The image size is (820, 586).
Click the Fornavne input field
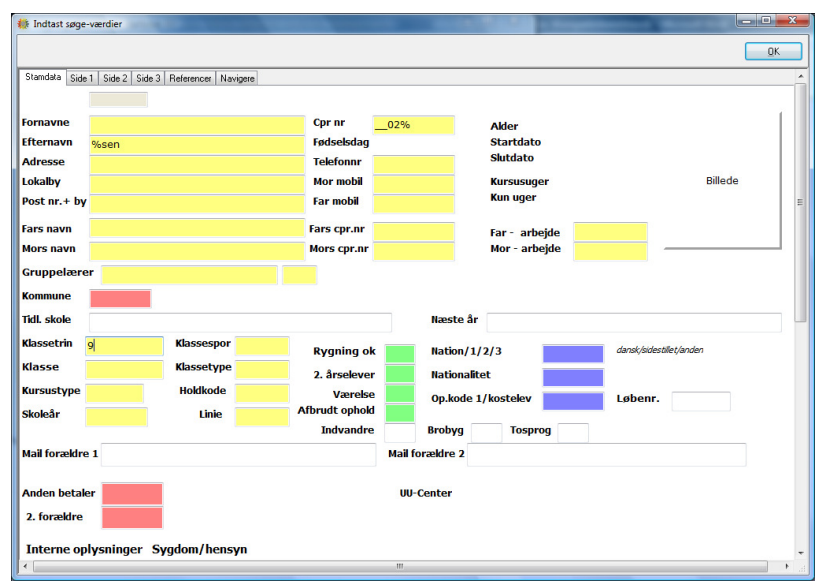point(197,125)
